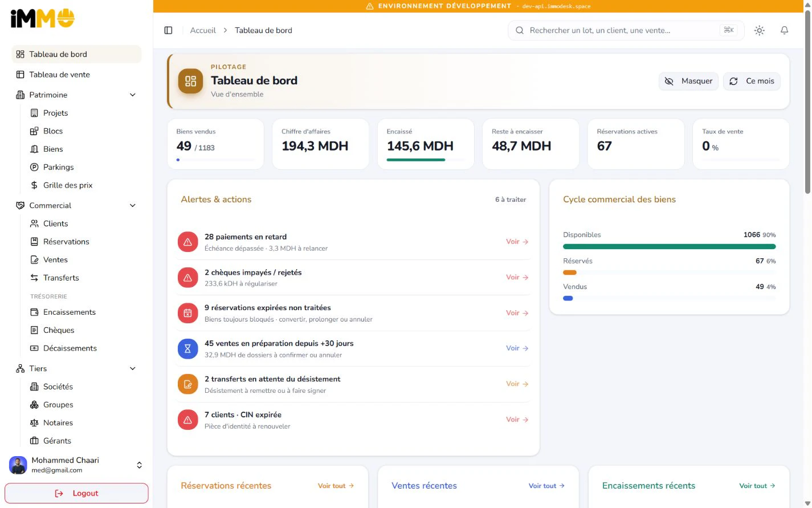Click Mohammed Chaari's avatar

click(18, 465)
